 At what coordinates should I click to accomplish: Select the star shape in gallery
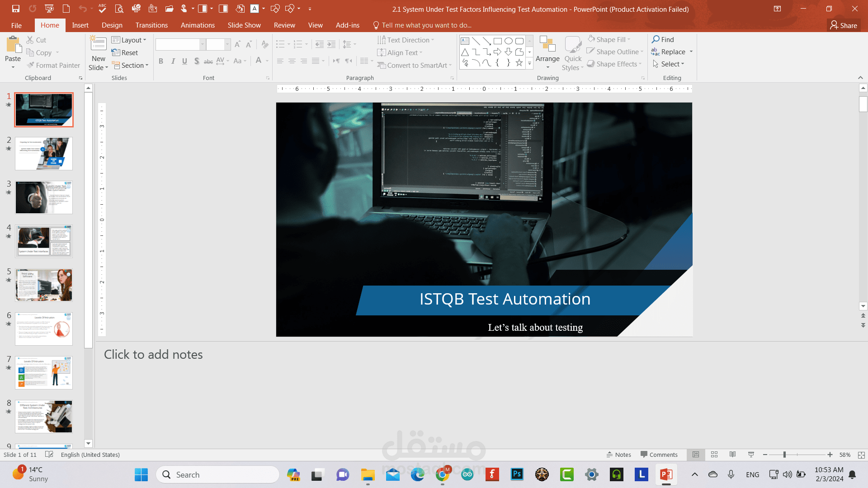519,63
